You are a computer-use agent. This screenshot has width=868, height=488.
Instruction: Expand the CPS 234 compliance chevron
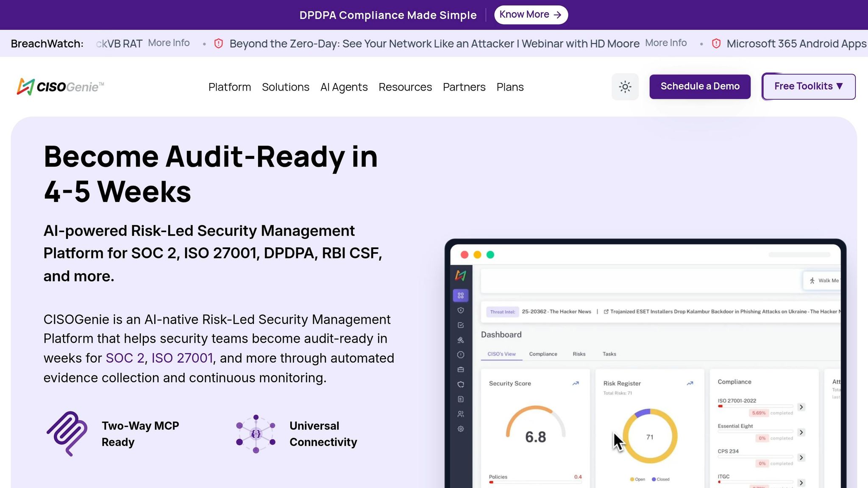(801, 457)
